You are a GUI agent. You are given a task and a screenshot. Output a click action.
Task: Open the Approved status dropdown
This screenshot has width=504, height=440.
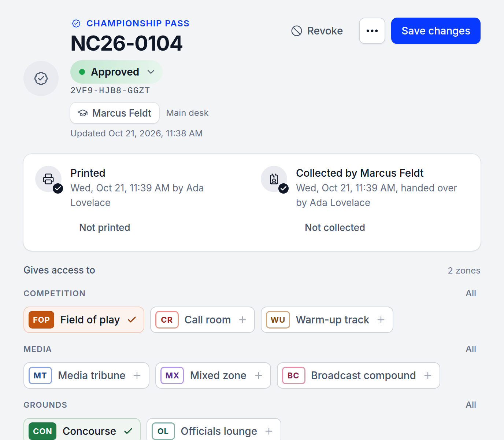116,72
